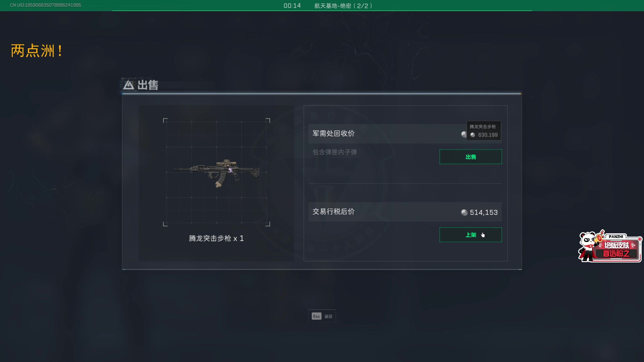The height and width of the screenshot is (362, 644).
Task: Click the 00:14 timer at top
Action: point(292,6)
